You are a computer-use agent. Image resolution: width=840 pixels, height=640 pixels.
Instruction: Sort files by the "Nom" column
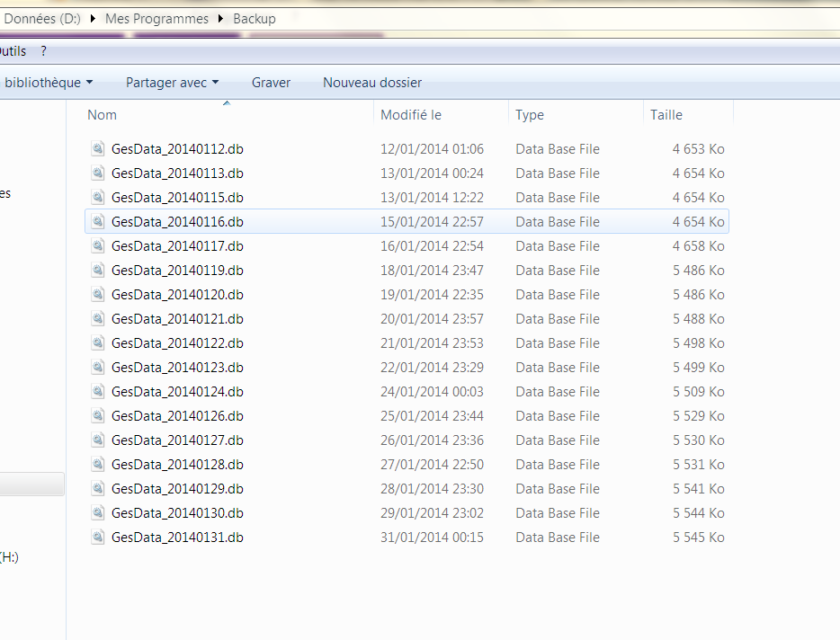tap(103, 115)
